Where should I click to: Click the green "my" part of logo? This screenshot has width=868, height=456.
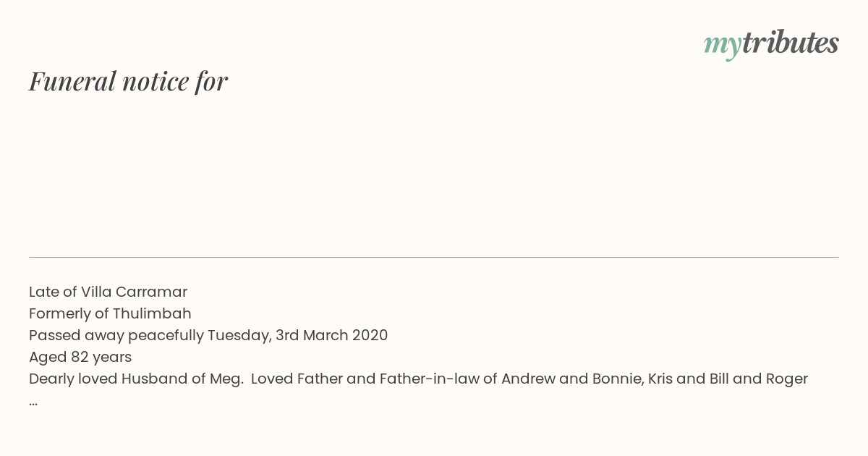pos(723,46)
